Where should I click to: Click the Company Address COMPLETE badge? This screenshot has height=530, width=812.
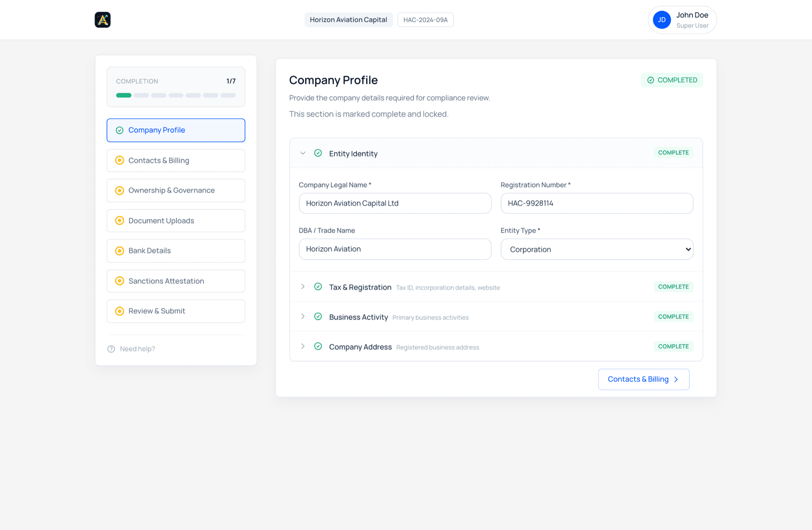coord(673,346)
